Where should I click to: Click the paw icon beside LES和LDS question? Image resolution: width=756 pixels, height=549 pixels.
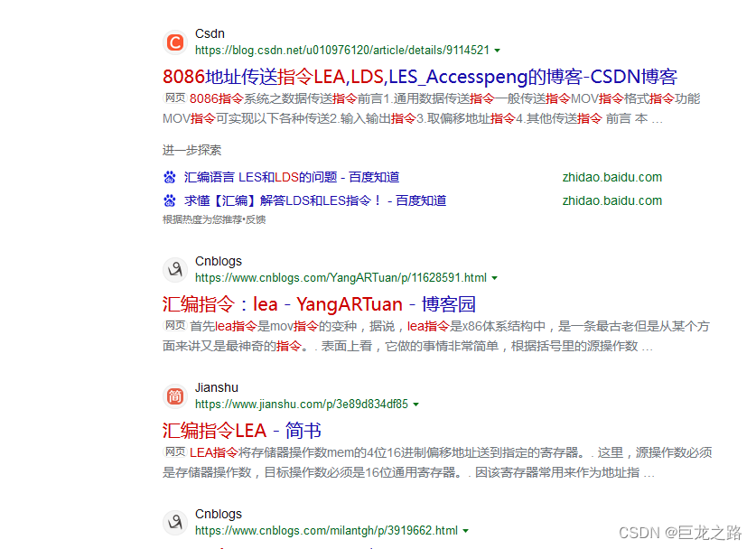[x=170, y=176]
